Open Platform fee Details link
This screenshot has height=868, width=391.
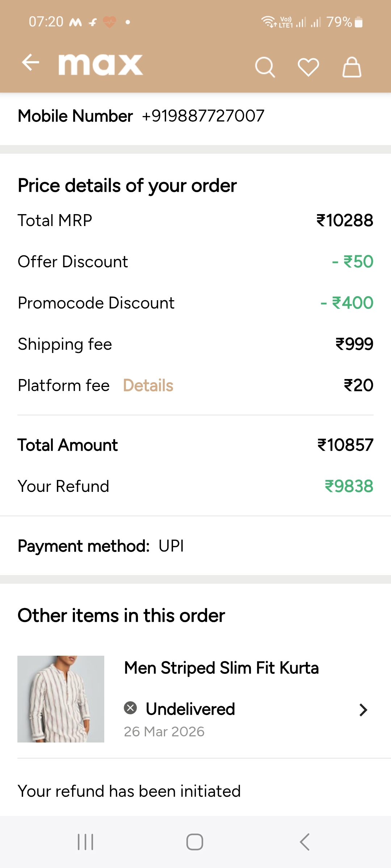click(x=148, y=385)
